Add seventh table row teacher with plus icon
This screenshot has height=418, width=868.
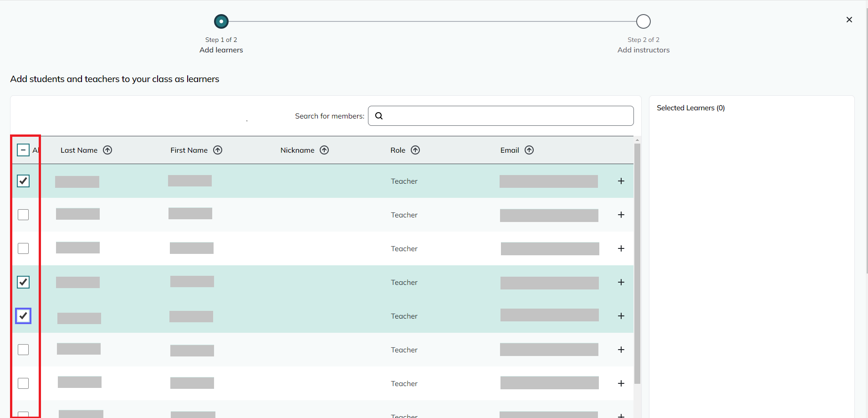click(x=621, y=383)
